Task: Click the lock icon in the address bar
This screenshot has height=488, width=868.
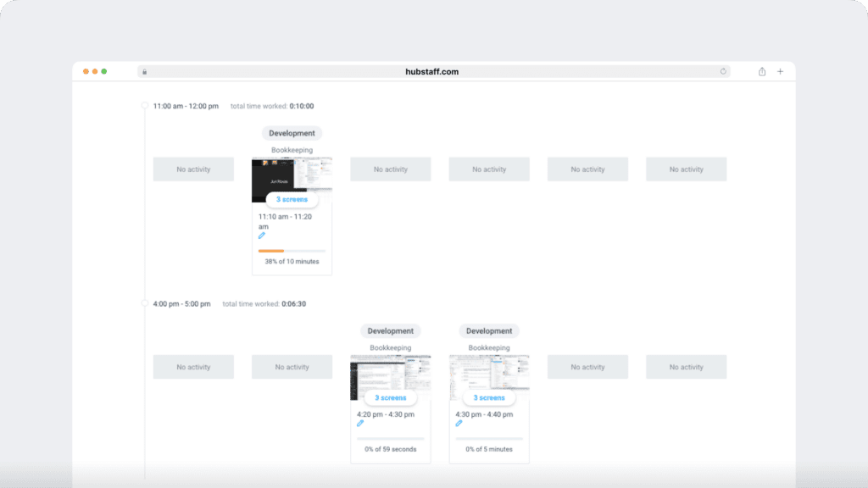Action: (144, 72)
